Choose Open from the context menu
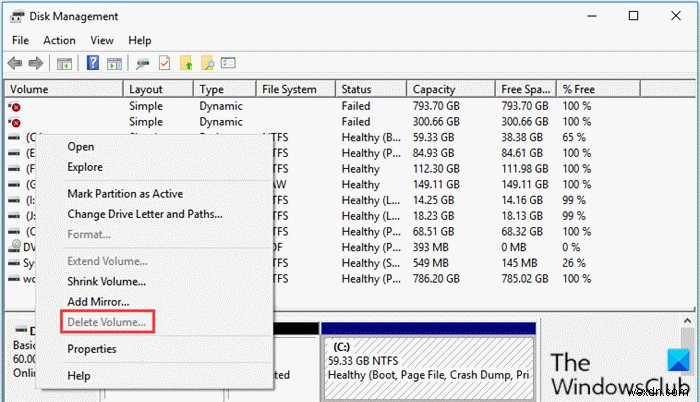 coord(81,147)
